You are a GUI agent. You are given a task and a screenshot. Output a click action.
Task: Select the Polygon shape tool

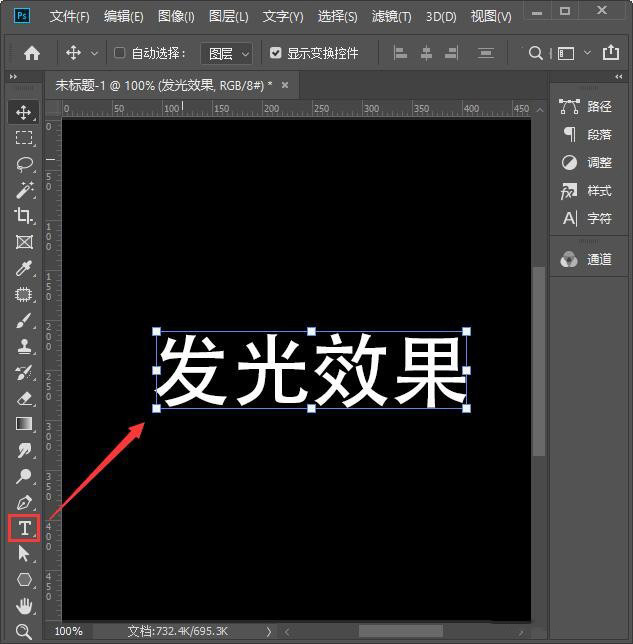[24, 580]
